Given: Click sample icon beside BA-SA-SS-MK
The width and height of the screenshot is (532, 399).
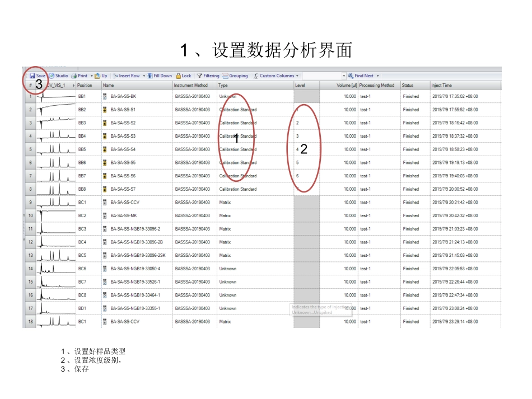Looking at the screenshot, I should (x=105, y=215).
